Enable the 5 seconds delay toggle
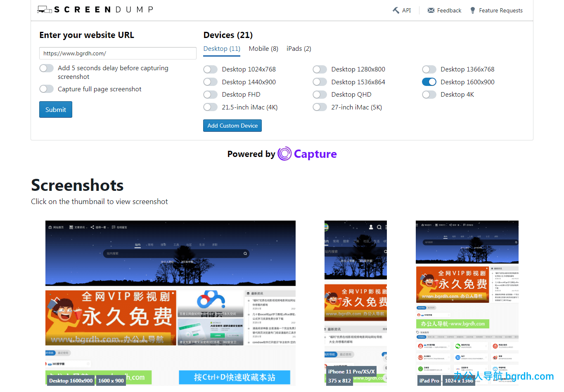Image resolution: width=564 pixels, height=392 pixels. click(x=47, y=68)
